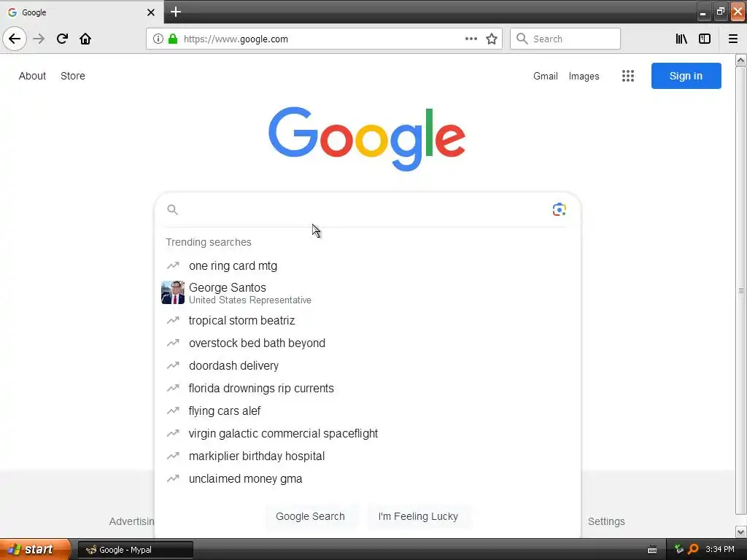Select the Google tab
Image resolution: width=747 pixels, height=560 pixels.
pyautogui.click(x=82, y=12)
